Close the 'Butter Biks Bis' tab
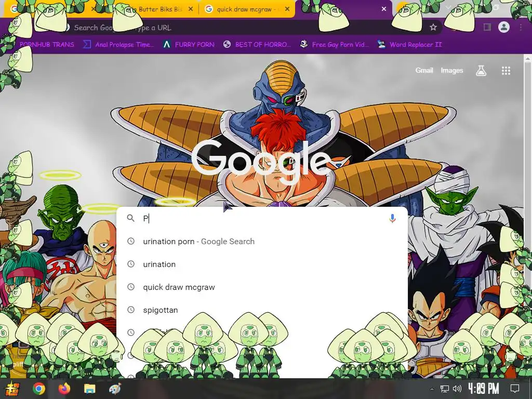Screen dimensions: 532x399 pyautogui.click(x=191, y=9)
